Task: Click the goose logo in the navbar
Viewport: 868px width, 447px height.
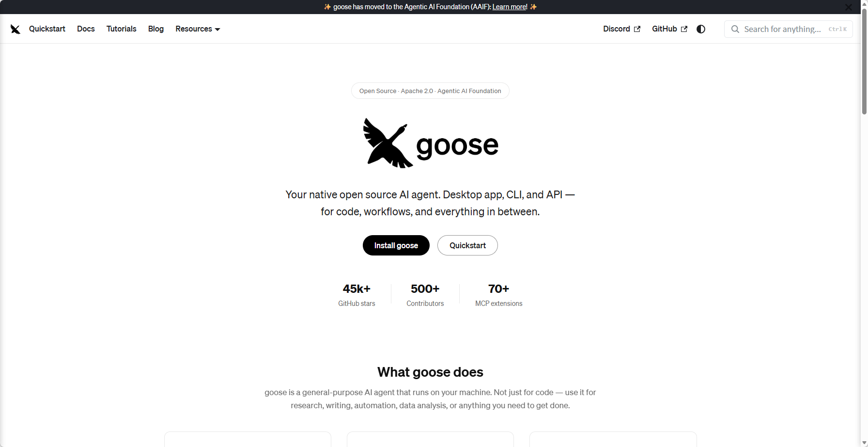Action: point(15,29)
